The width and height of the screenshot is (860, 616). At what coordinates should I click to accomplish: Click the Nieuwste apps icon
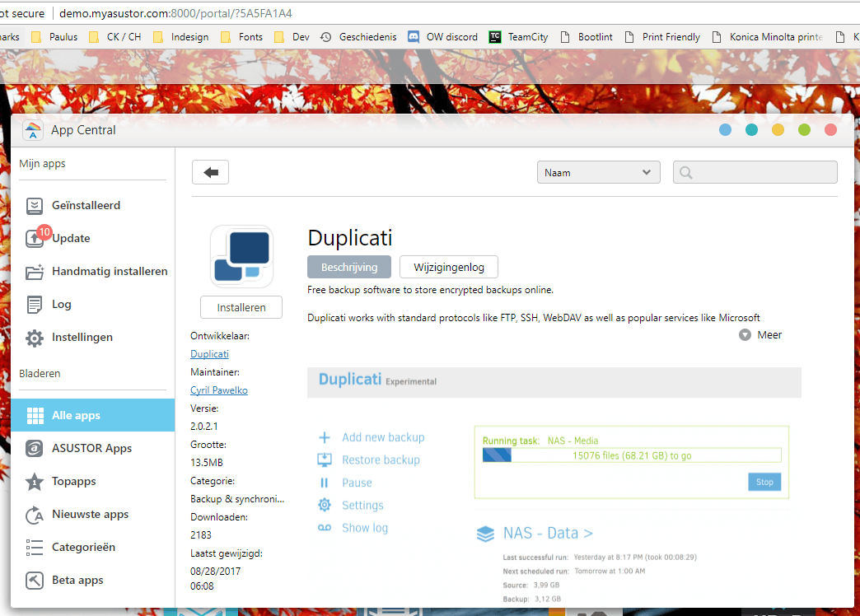(x=35, y=515)
